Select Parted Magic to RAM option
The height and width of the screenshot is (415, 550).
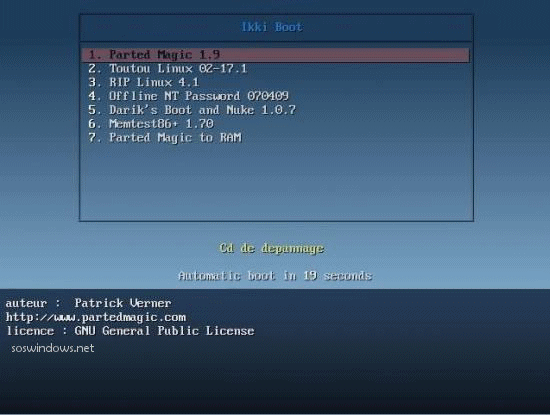[165, 138]
